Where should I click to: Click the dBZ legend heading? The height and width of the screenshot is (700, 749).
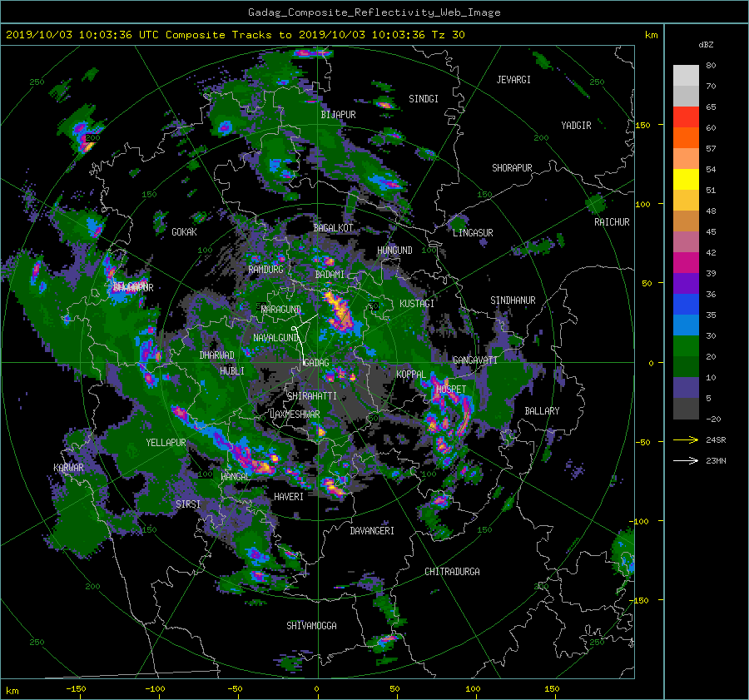pos(706,45)
